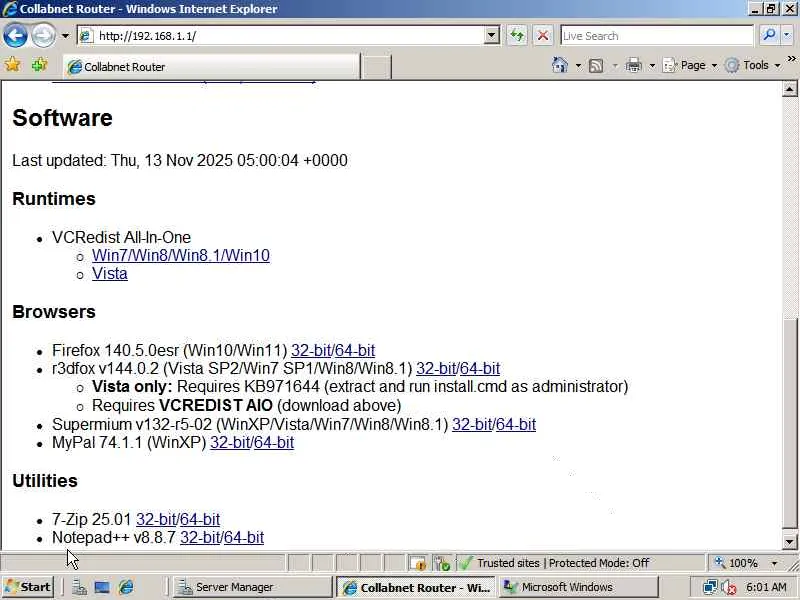Switch to Microsoft Windows taskbar window
This screenshot has width=800, height=600.
click(579, 587)
